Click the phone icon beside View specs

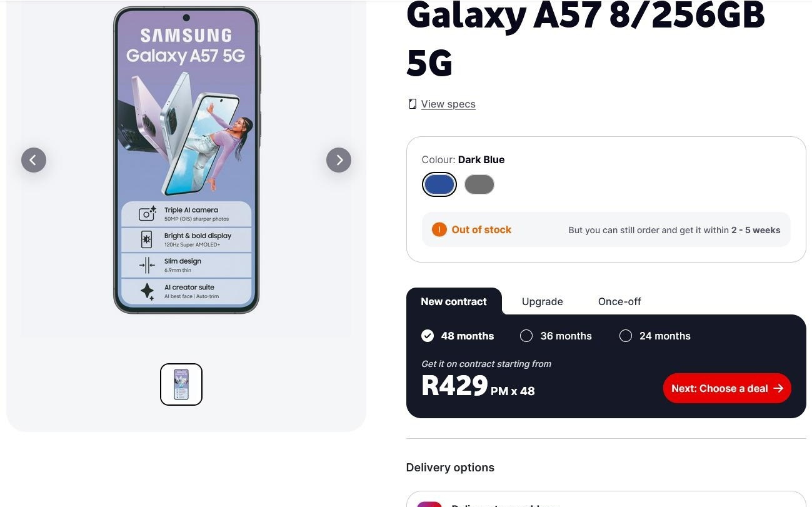pyautogui.click(x=412, y=103)
